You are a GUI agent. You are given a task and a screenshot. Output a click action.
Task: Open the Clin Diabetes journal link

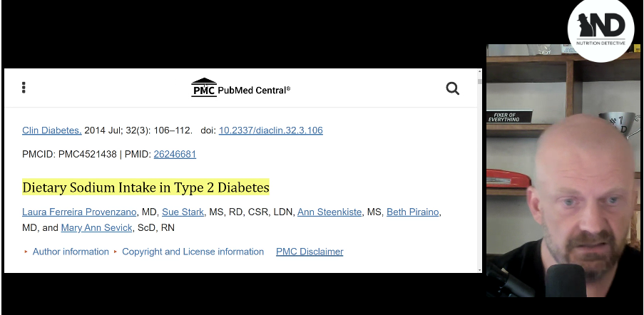tap(52, 130)
